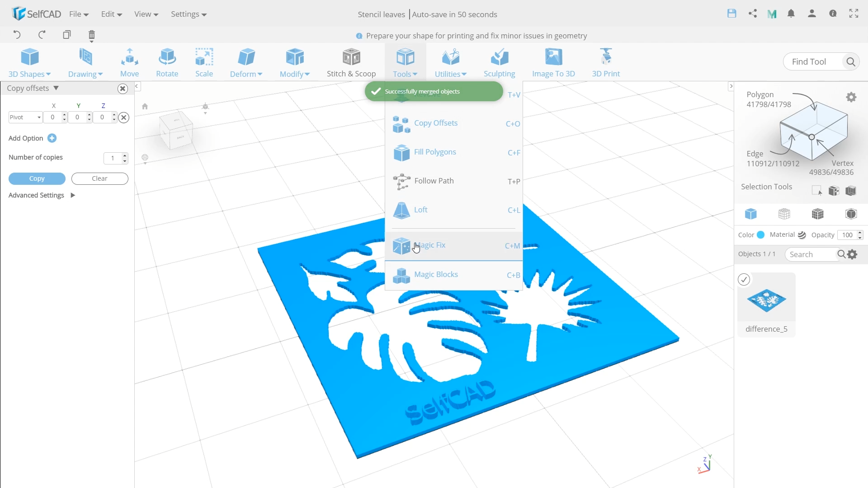Expand the 3D Shapes dropdown

tap(30, 62)
